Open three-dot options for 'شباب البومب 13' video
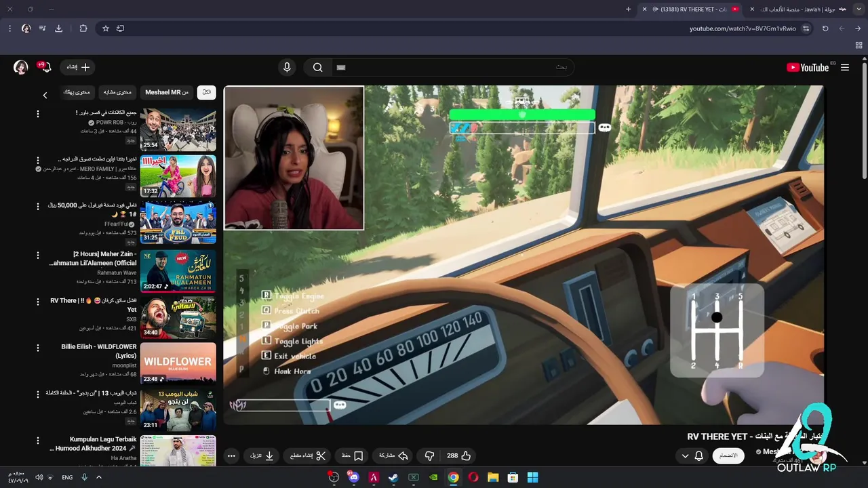Image resolution: width=868 pixels, height=488 pixels. click(x=38, y=394)
